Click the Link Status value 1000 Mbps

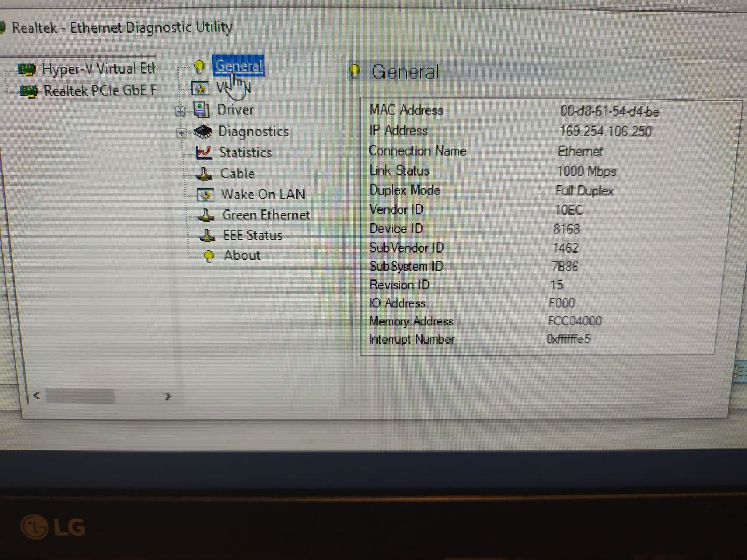(x=587, y=171)
